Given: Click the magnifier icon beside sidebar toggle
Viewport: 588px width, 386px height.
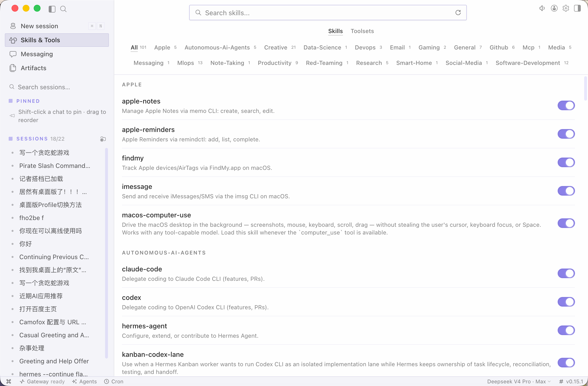Looking at the screenshot, I should tap(63, 9).
